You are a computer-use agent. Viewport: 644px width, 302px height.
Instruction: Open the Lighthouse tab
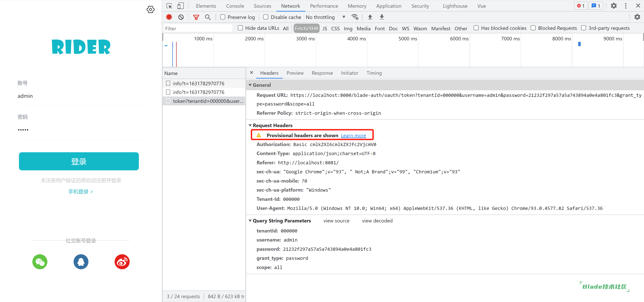coord(455,6)
